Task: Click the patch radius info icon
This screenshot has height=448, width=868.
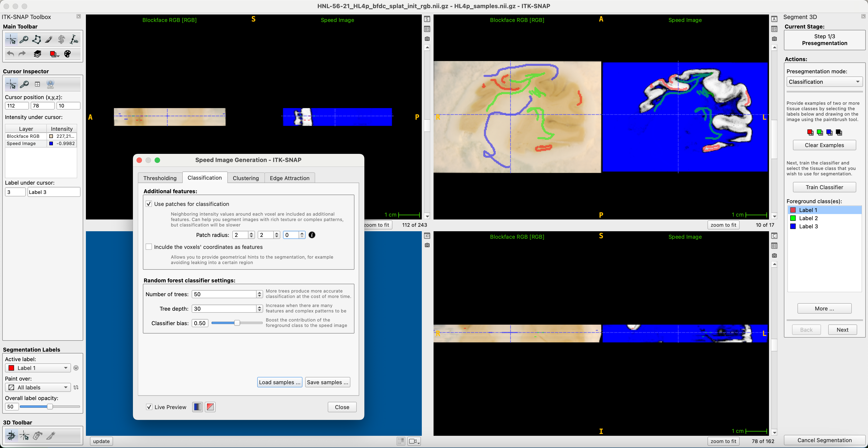Action: coord(312,235)
